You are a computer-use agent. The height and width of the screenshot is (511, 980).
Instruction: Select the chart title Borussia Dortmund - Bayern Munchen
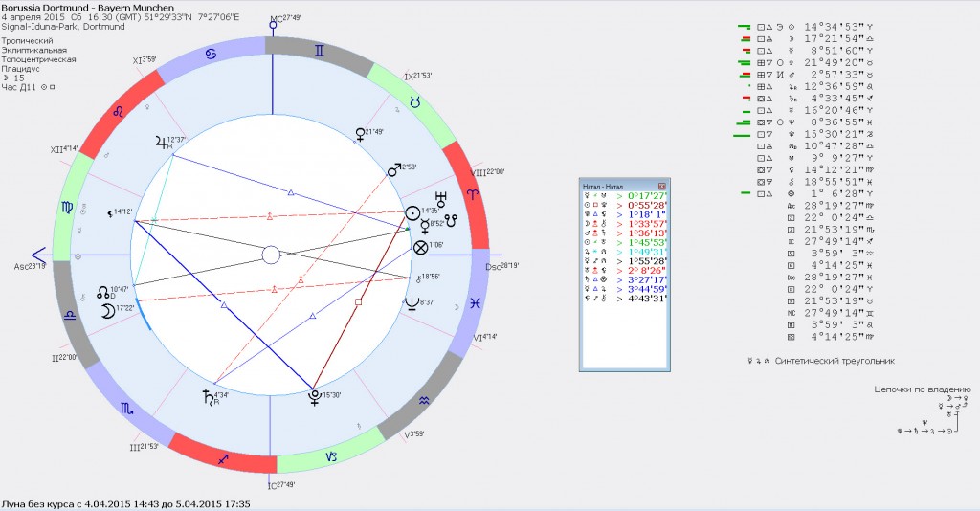click(87, 8)
